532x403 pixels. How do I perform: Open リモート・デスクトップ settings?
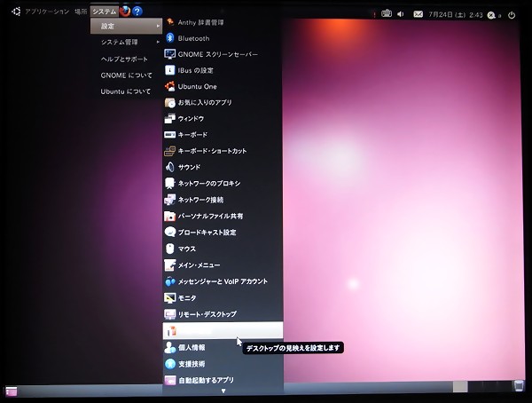click(x=223, y=314)
